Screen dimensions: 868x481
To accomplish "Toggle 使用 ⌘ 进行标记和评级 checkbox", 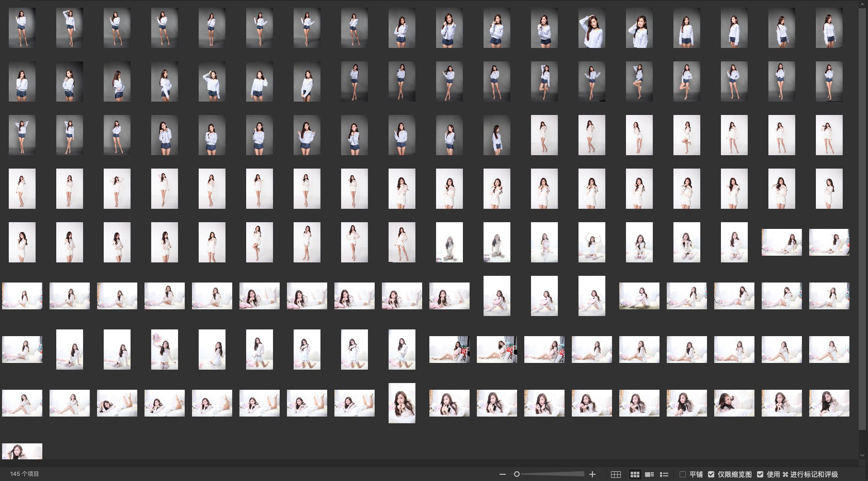I will pyautogui.click(x=760, y=474).
